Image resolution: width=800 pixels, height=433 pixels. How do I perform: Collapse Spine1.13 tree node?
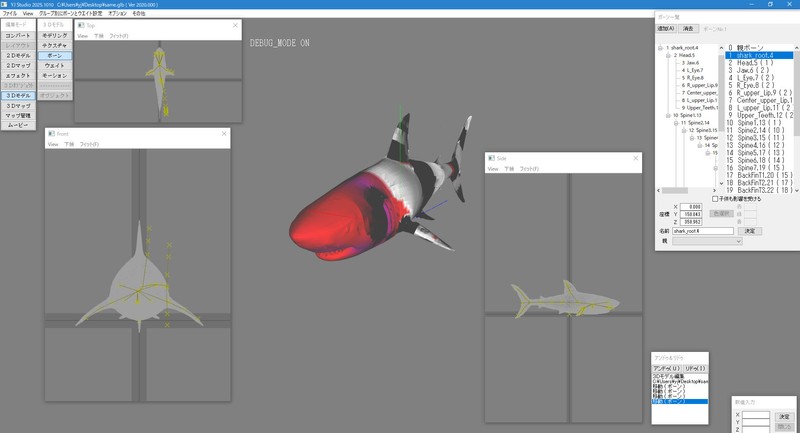[x=668, y=116]
